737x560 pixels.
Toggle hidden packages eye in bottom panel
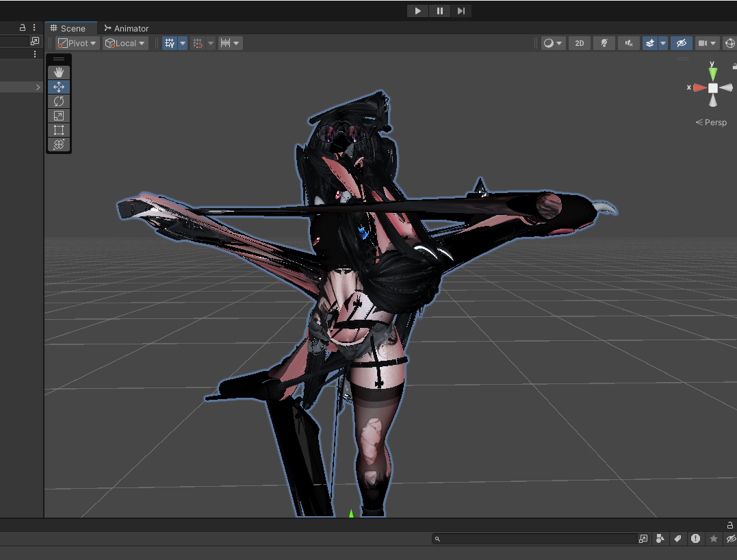tap(731, 539)
